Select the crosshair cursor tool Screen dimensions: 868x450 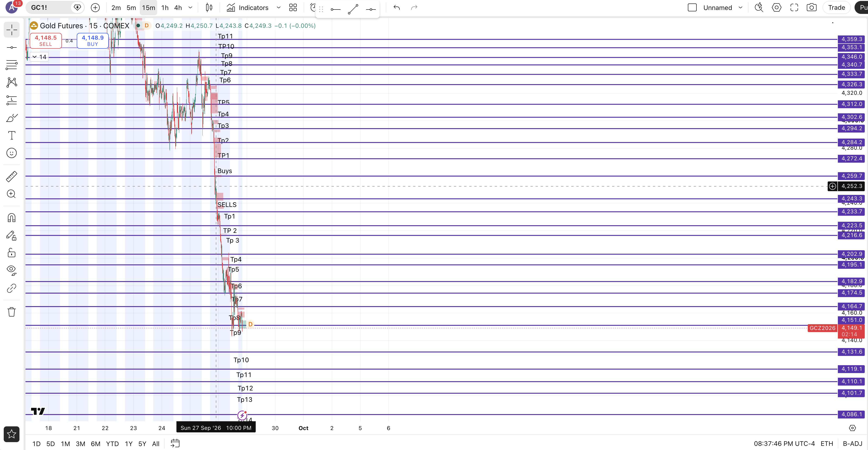pos(11,30)
